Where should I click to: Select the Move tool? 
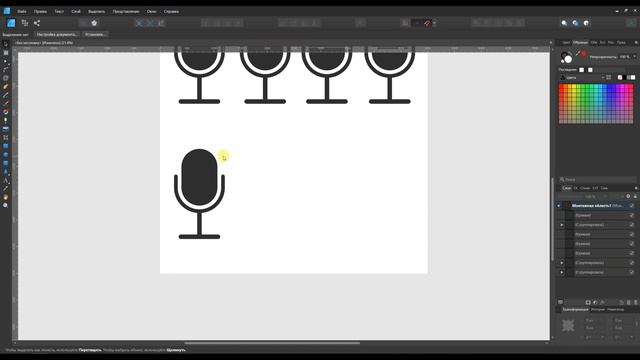6,44
